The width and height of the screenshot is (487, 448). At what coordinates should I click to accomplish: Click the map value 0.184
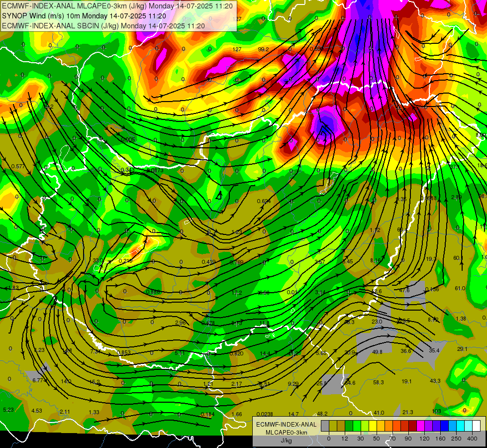click(x=207, y=414)
